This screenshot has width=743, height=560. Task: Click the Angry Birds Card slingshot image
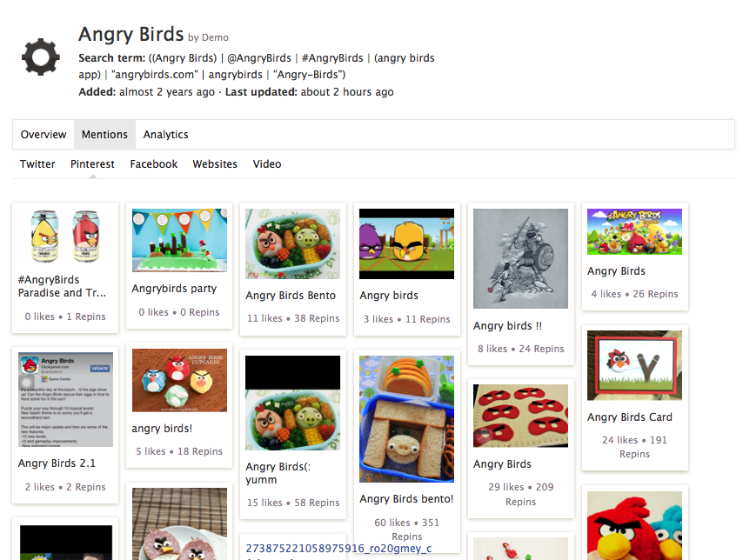coord(634,365)
